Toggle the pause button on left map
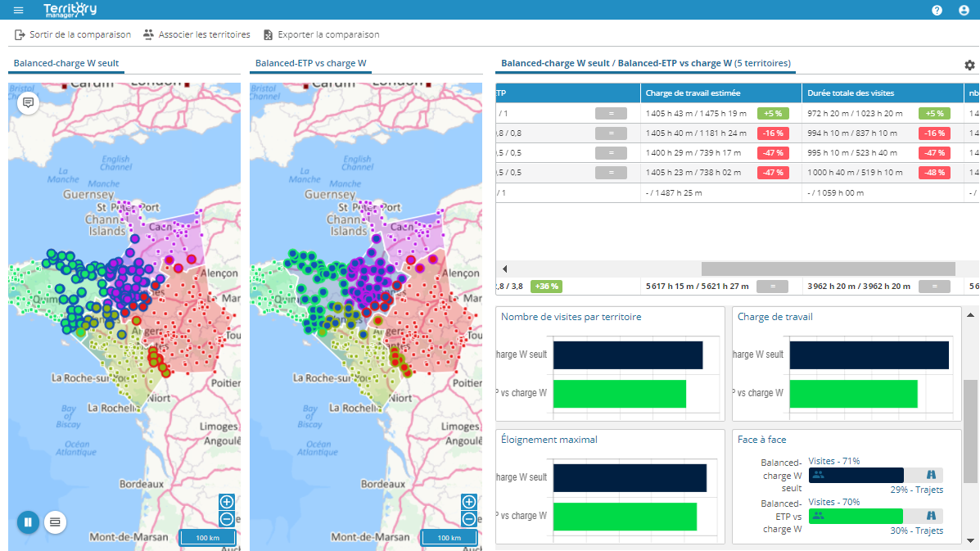Image resolution: width=980 pixels, height=551 pixels. 28,522
